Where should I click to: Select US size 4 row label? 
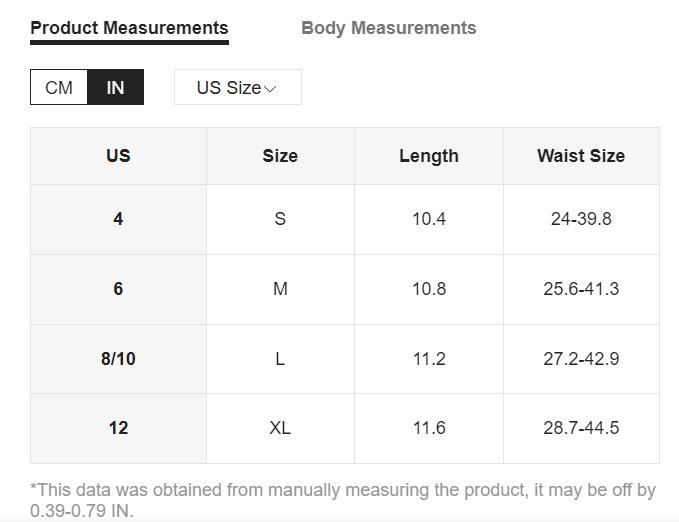click(118, 219)
